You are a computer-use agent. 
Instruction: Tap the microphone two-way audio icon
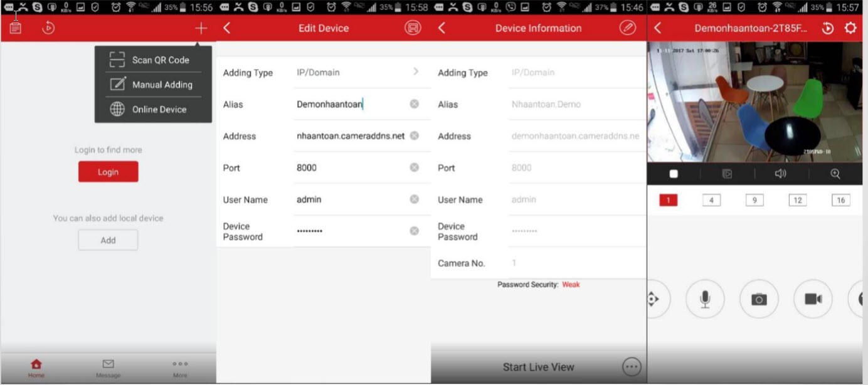tap(705, 299)
